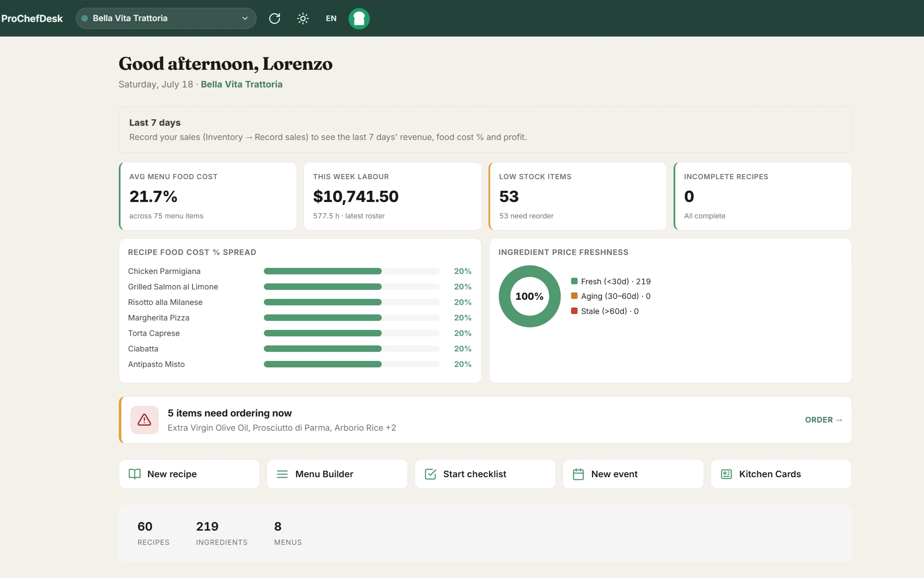Click the warning triangle alert icon
Image resolution: width=924 pixels, height=578 pixels.
(144, 420)
